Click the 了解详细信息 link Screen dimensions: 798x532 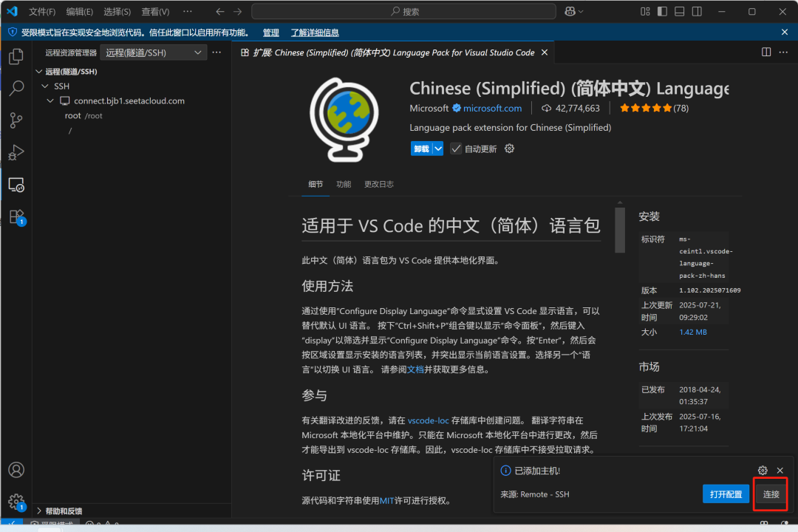pos(315,33)
